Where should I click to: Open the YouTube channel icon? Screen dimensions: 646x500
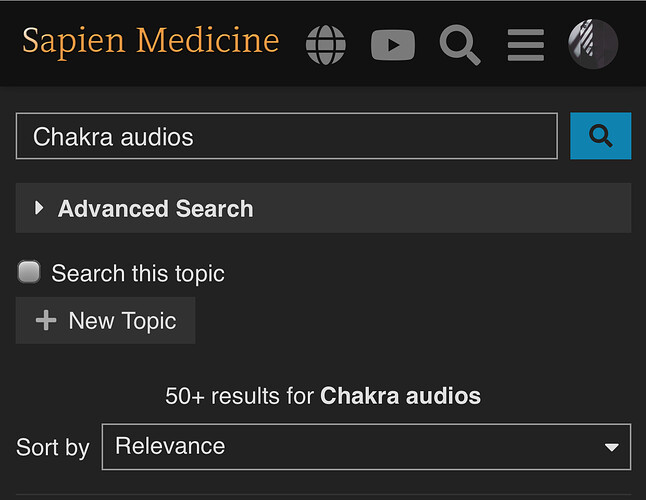click(393, 45)
